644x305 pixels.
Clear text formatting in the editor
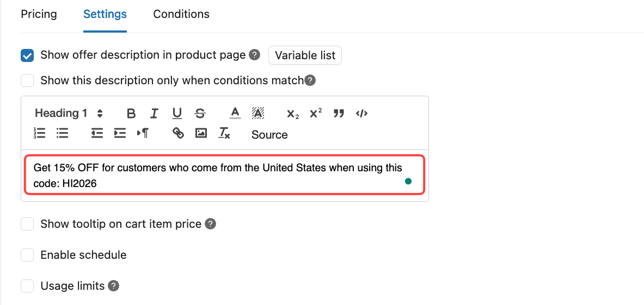click(224, 133)
